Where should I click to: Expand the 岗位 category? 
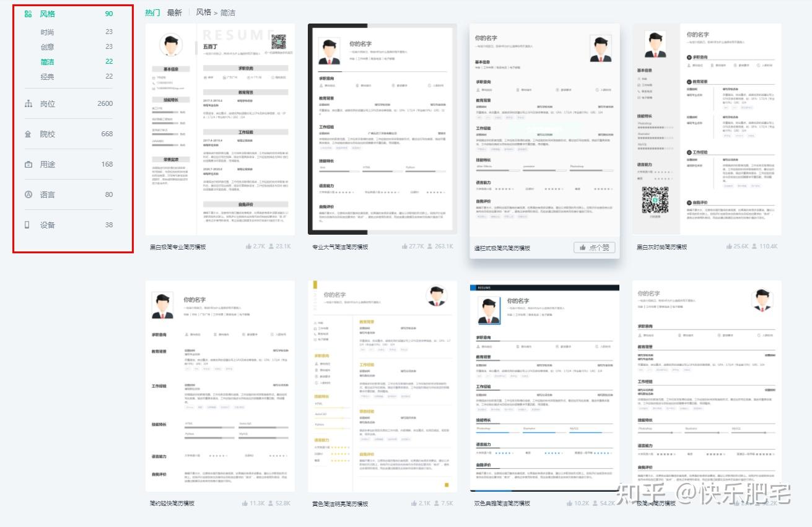(69, 103)
